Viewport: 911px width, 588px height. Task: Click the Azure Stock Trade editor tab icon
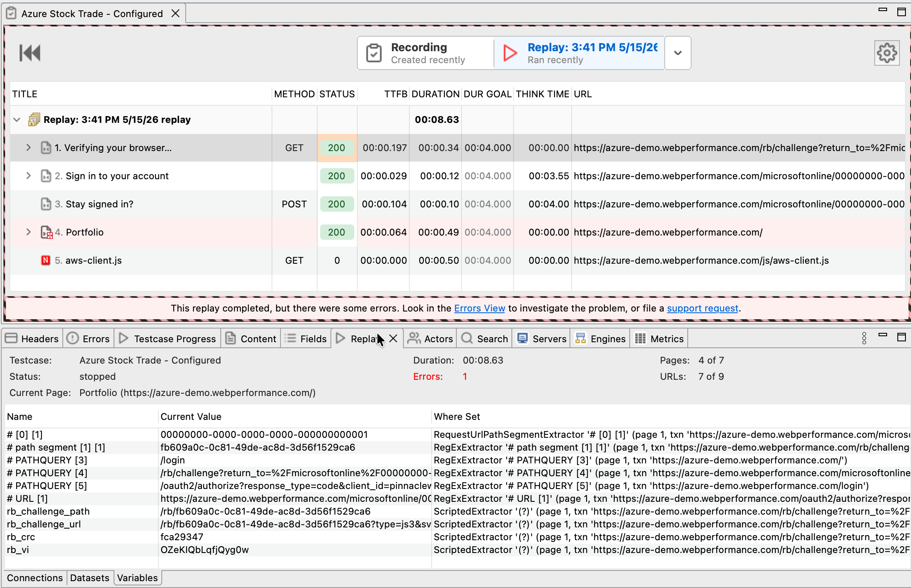click(12, 14)
